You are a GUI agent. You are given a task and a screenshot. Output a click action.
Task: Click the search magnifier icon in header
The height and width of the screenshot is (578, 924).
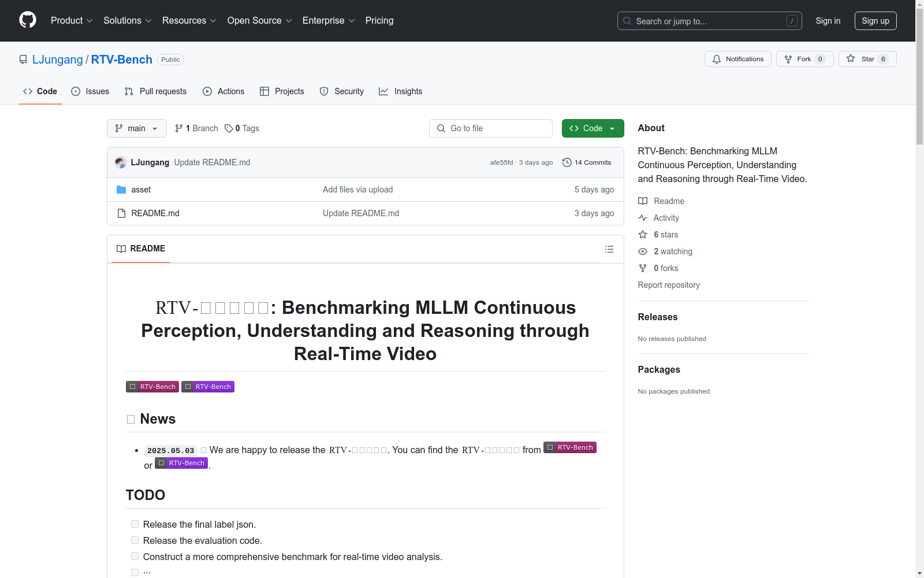[x=627, y=21]
